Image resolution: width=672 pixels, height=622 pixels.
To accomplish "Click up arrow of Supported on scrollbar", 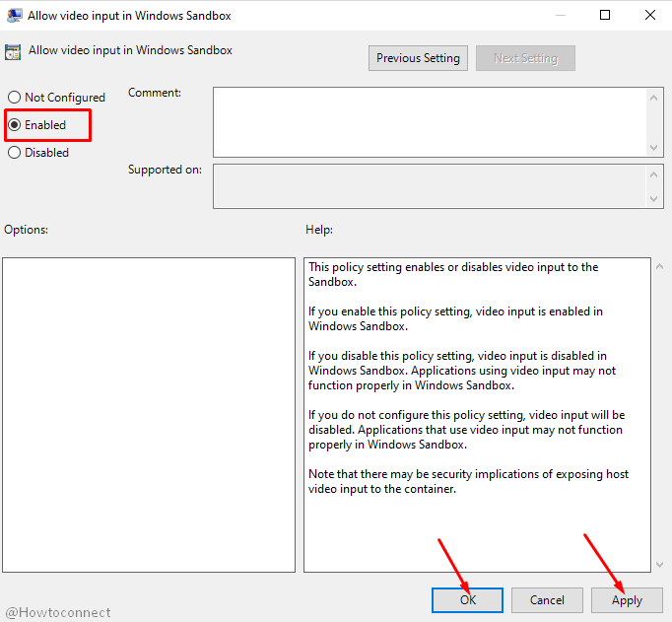I will [655, 173].
